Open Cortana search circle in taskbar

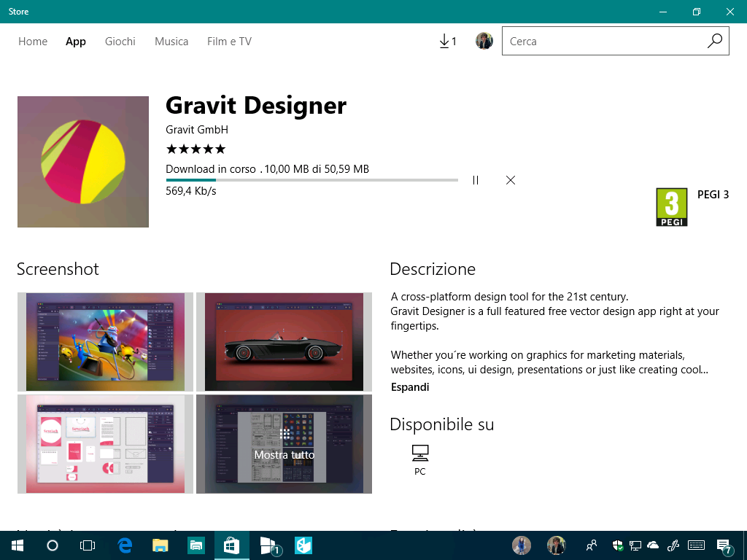click(x=53, y=545)
